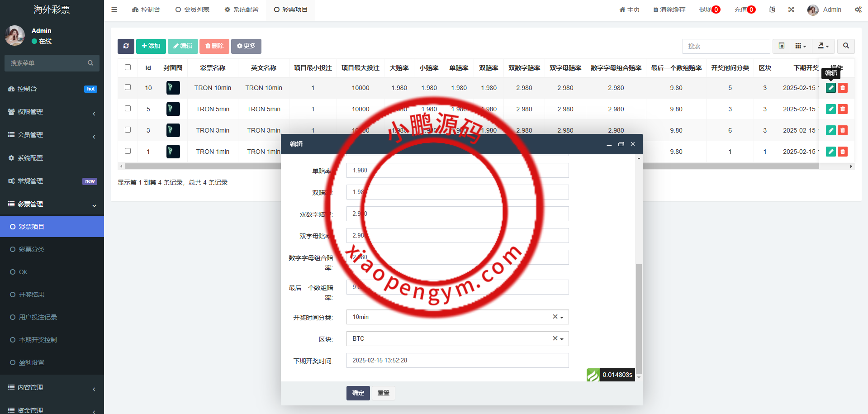This screenshot has height=414, width=868.
Task: Open the columns grid dropdown in the toolbar
Action: click(x=801, y=46)
